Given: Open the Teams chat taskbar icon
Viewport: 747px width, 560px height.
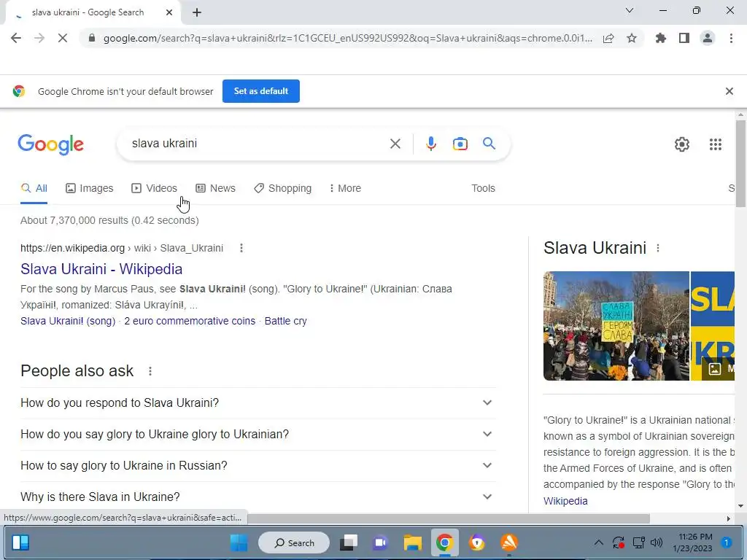Looking at the screenshot, I should tap(380, 542).
